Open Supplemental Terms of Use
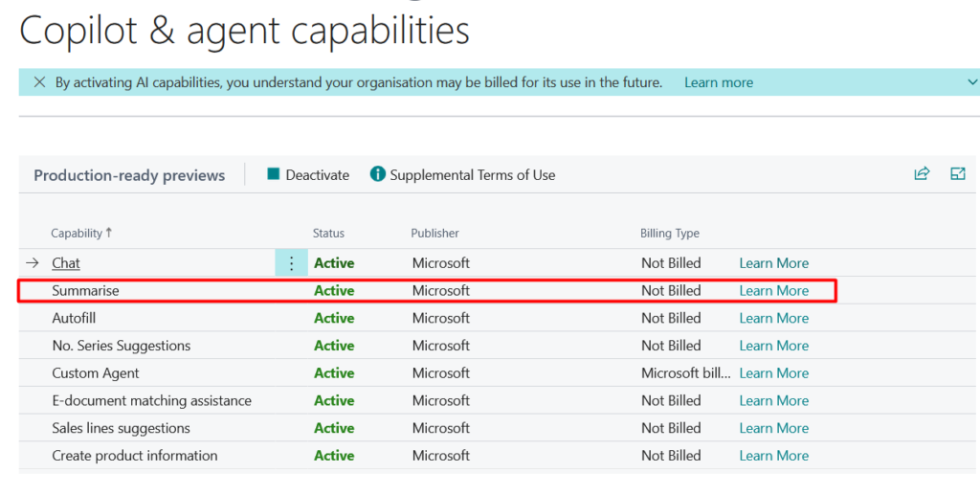The width and height of the screenshot is (980, 495). pyautogui.click(x=463, y=175)
